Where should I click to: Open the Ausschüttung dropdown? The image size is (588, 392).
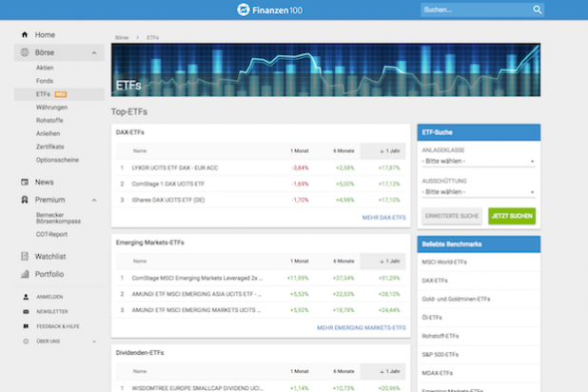coord(479,192)
